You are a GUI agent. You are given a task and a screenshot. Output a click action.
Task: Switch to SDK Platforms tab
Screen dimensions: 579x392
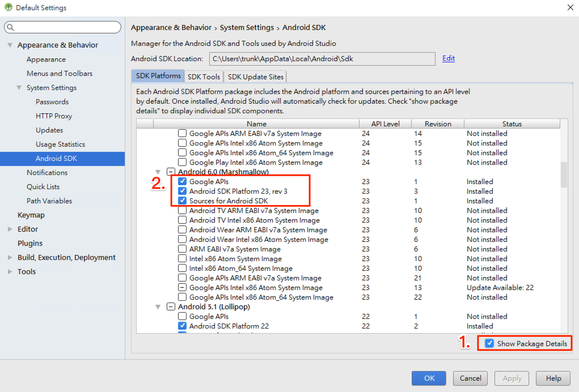click(158, 76)
